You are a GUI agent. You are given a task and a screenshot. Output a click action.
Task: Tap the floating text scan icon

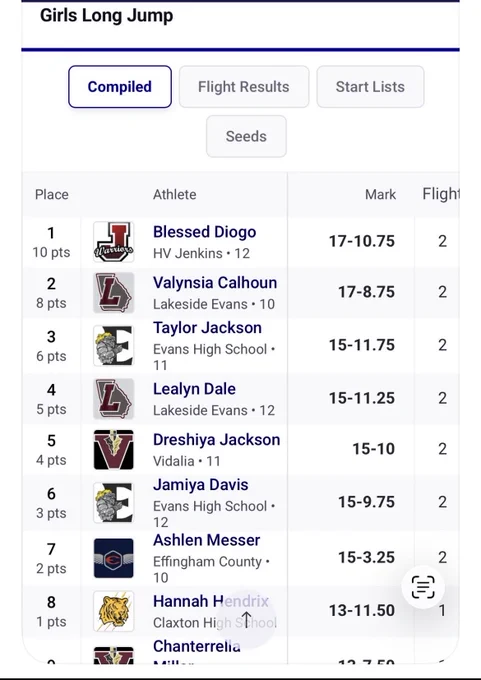[x=423, y=587]
